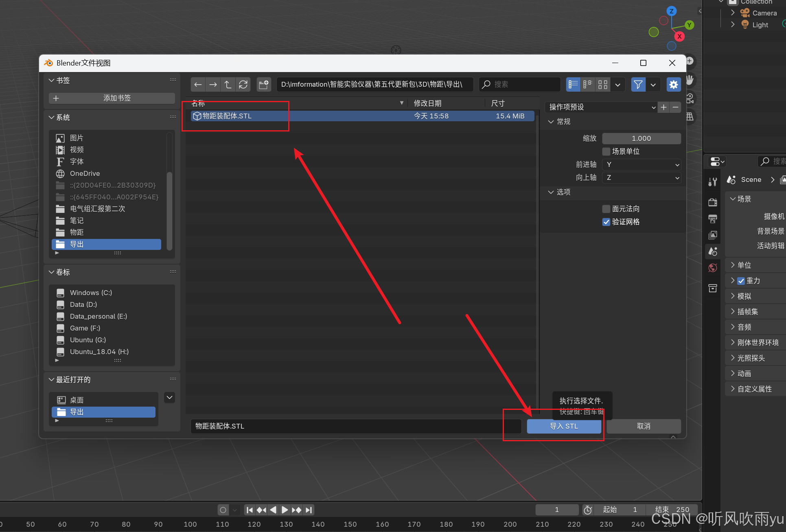This screenshot has width=786, height=532.
Task: Uncheck the 验证网格 option
Action: click(x=606, y=222)
